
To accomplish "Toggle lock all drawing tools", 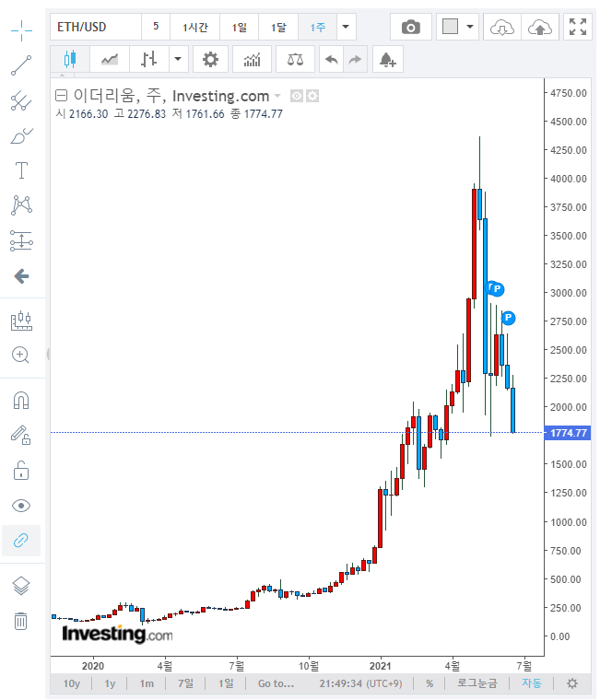I will pyautogui.click(x=21, y=471).
